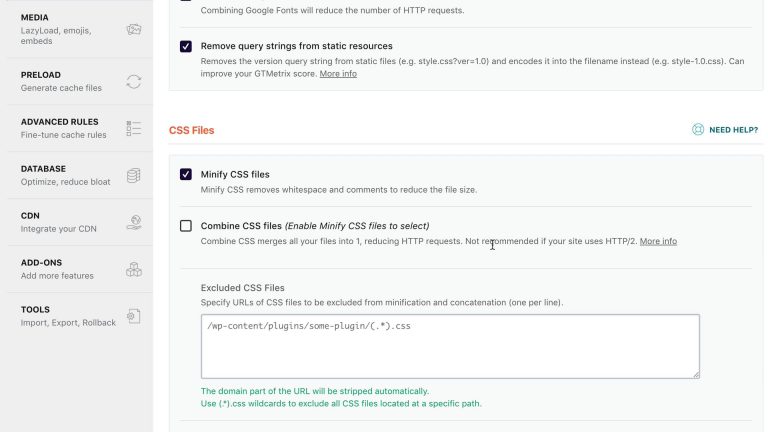Viewport: 768px width, 432px height.
Task: Click inside the Excluded CSS Files textarea
Action: click(450, 346)
